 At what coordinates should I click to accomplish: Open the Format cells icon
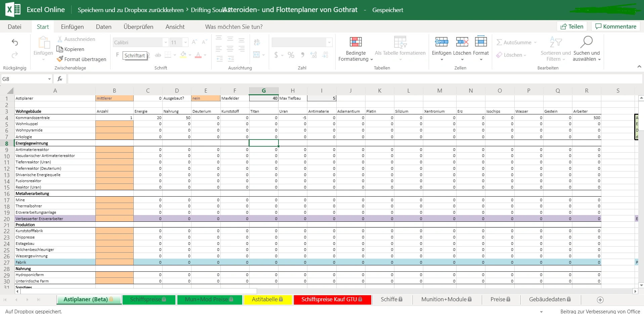(x=481, y=42)
